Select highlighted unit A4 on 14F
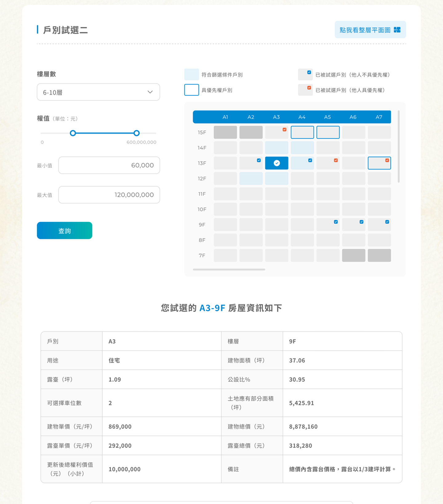443x504 pixels. (302, 148)
